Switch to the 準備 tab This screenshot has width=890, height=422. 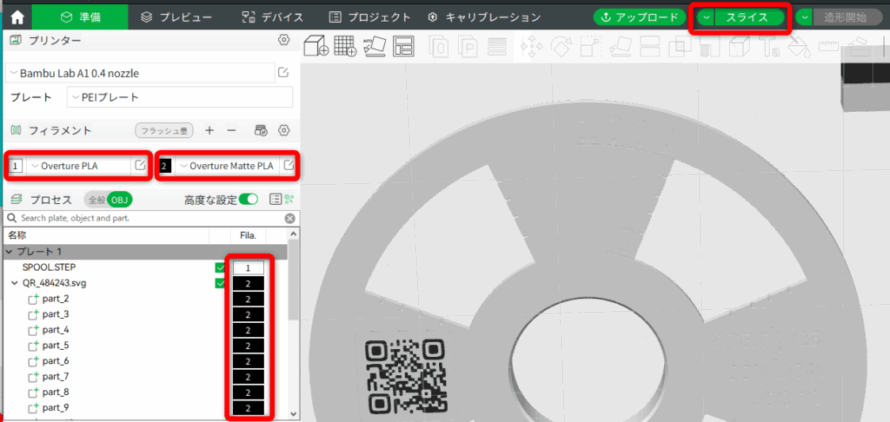point(79,17)
